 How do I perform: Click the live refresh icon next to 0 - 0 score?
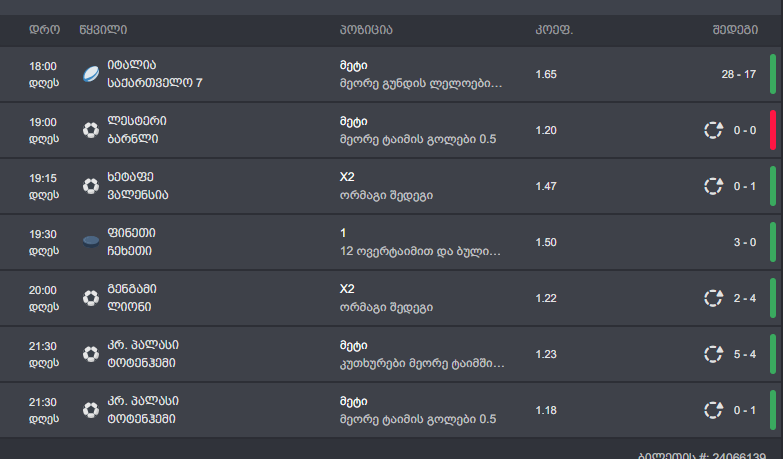(714, 130)
